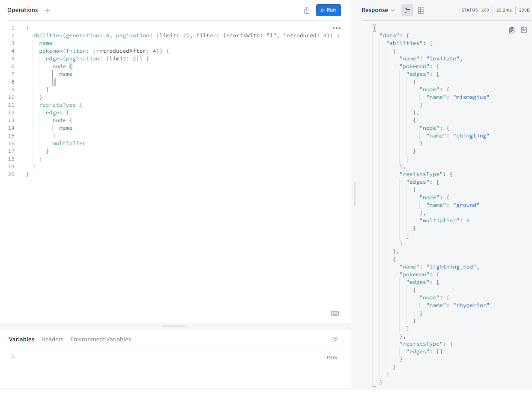Switch response to table view icon
532x394 pixels.
[x=421, y=10]
